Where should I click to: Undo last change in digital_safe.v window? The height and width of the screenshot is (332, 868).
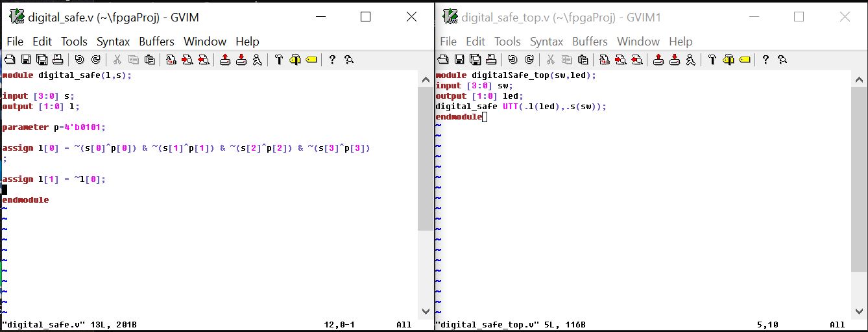[x=79, y=60]
